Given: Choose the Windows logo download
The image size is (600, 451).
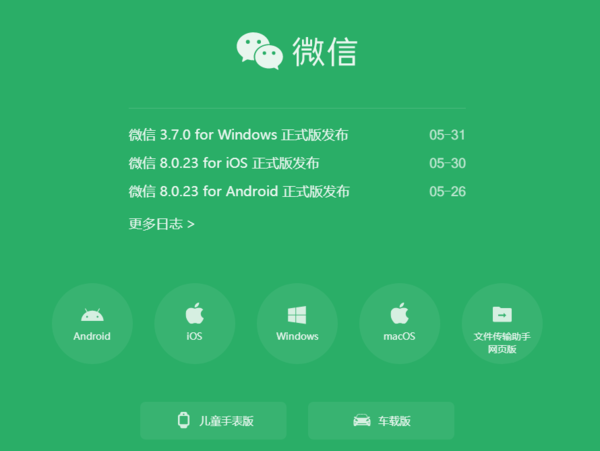Looking at the screenshot, I should tap(297, 315).
